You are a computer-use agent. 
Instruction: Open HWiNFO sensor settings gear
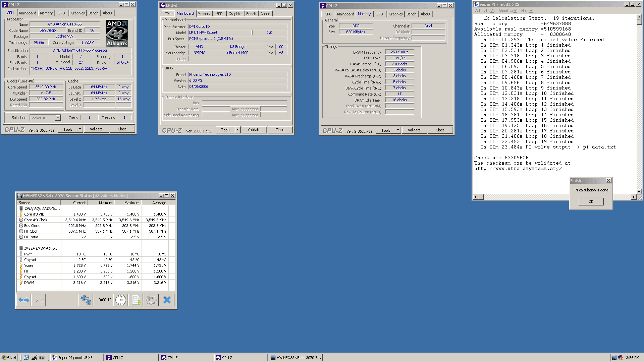pos(151,300)
